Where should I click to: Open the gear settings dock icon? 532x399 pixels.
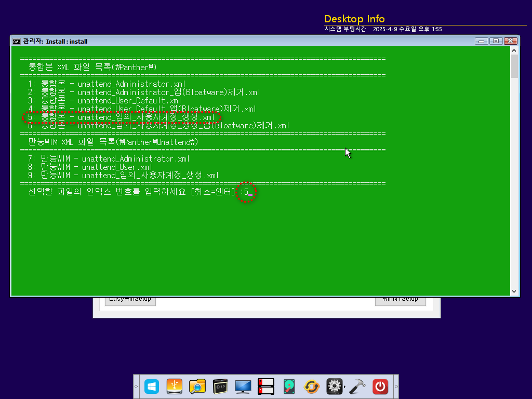coord(334,387)
